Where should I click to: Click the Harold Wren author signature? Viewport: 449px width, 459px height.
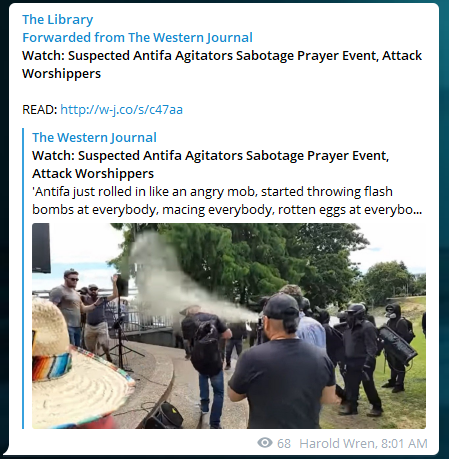click(338, 444)
